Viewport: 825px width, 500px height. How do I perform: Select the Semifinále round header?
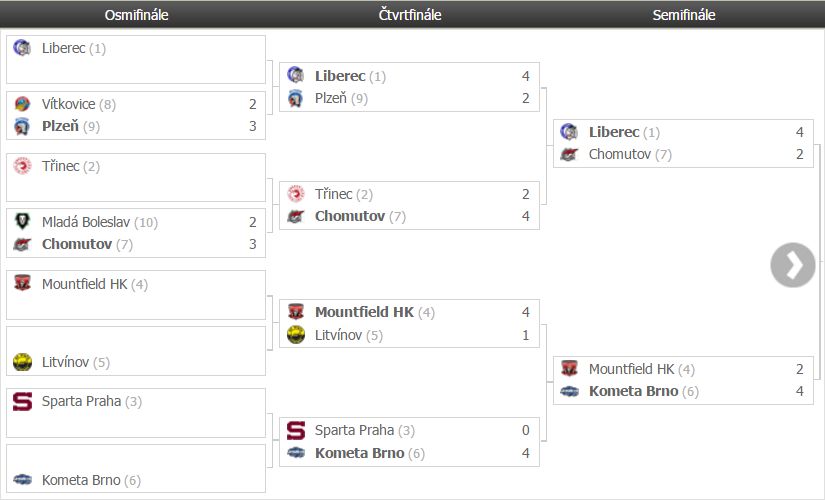click(x=684, y=15)
